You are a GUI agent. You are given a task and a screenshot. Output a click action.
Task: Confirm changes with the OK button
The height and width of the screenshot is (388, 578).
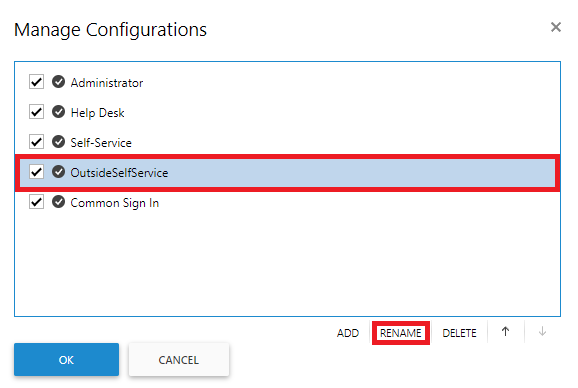66,360
